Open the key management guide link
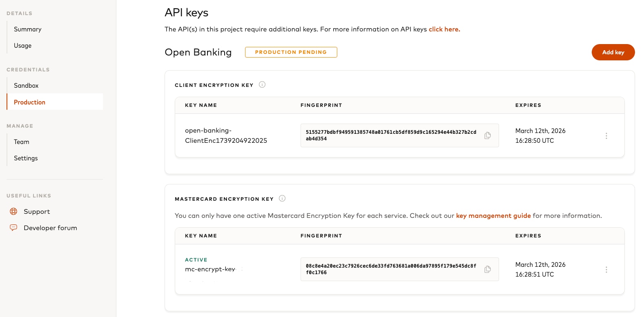This screenshot has height=317, width=644. pyautogui.click(x=493, y=215)
